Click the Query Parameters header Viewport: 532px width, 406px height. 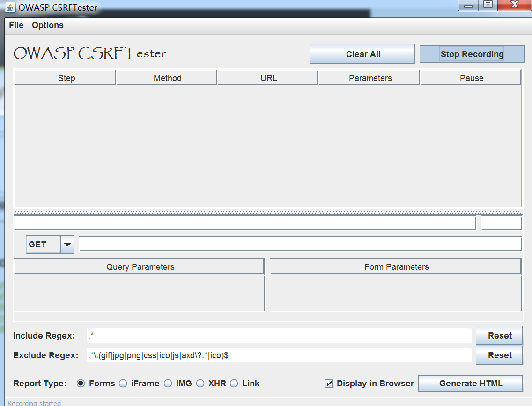tap(139, 266)
